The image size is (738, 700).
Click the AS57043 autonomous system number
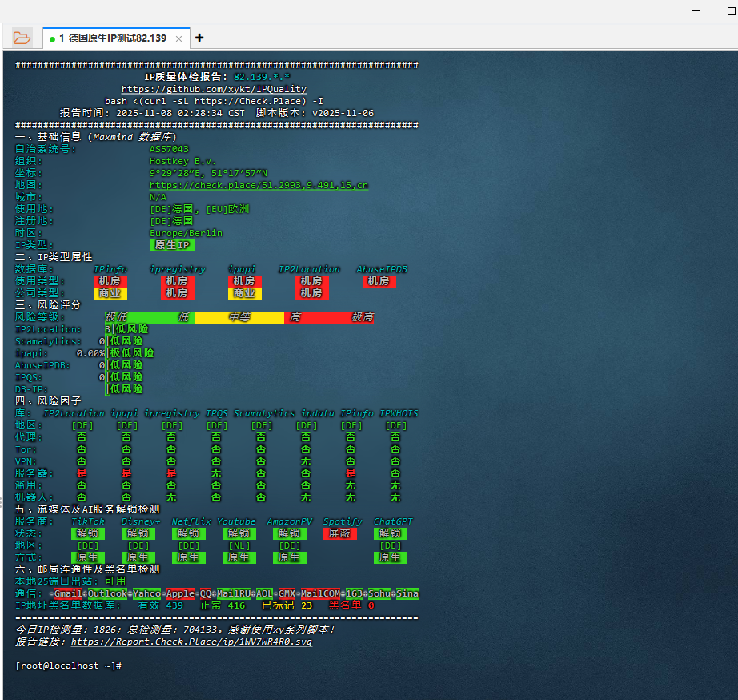[x=169, y=149]
